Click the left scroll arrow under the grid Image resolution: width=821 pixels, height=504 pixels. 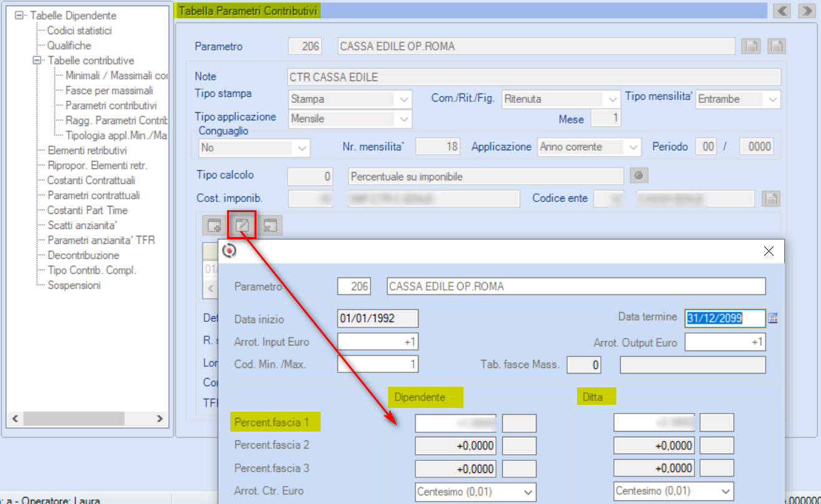210,289
